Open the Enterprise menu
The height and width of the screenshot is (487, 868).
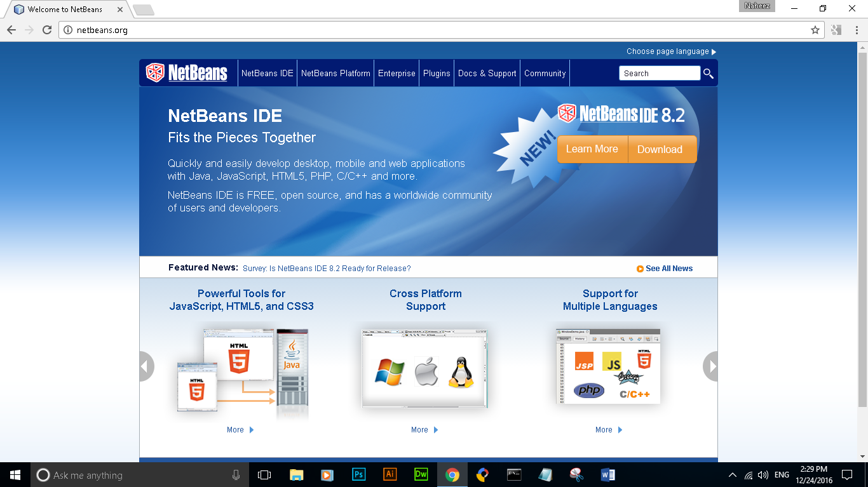(x=397, y=74)
